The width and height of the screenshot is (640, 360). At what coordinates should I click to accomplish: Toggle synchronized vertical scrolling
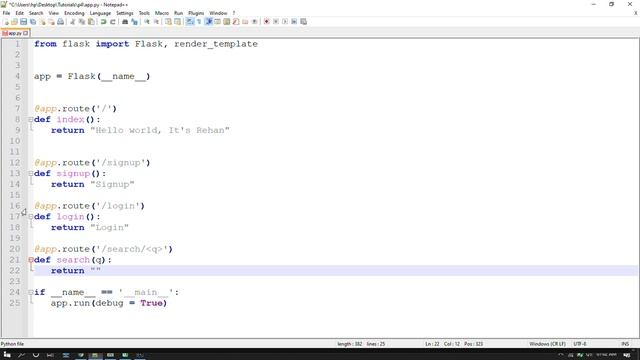168,22
